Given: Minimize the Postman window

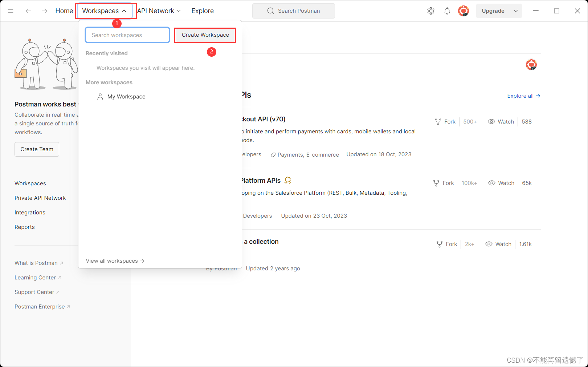Looking at the screenshot, I should coord(536,11).
